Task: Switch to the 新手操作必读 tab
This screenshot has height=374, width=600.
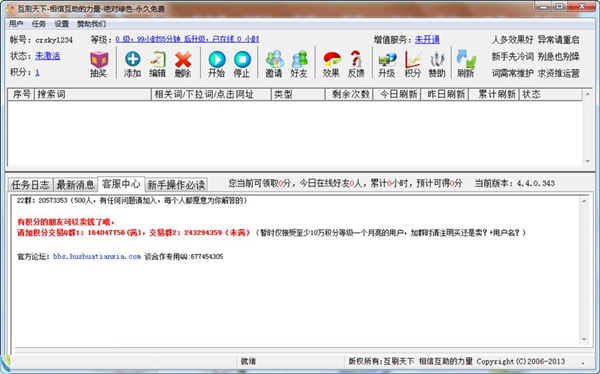Action: click(176, 185)
